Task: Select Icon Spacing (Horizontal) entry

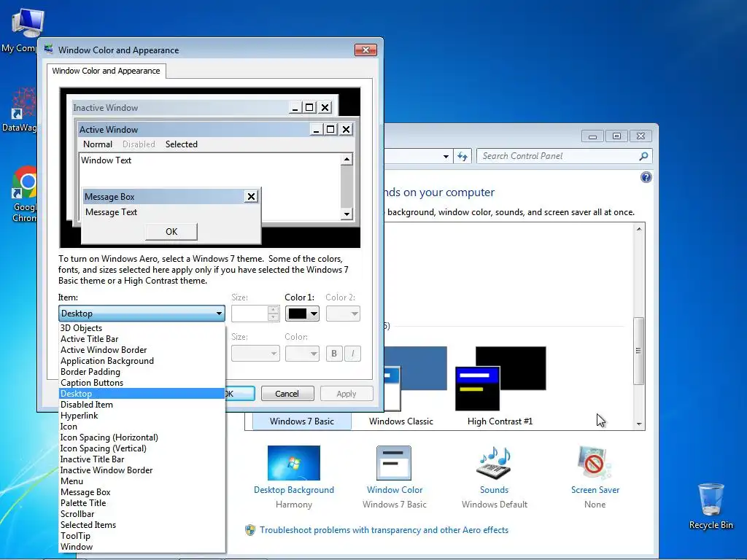Action: pos(142,437)
